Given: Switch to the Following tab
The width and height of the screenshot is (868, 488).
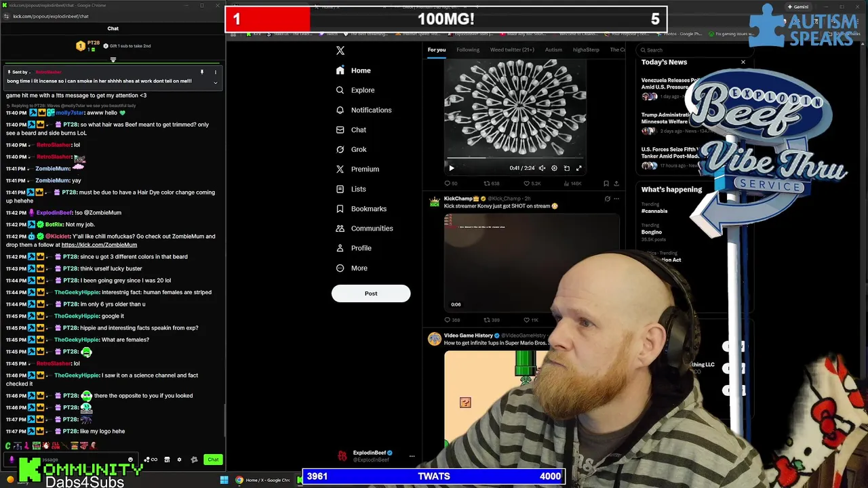Looking at the screenshot, I should click(x=468, y=49).
